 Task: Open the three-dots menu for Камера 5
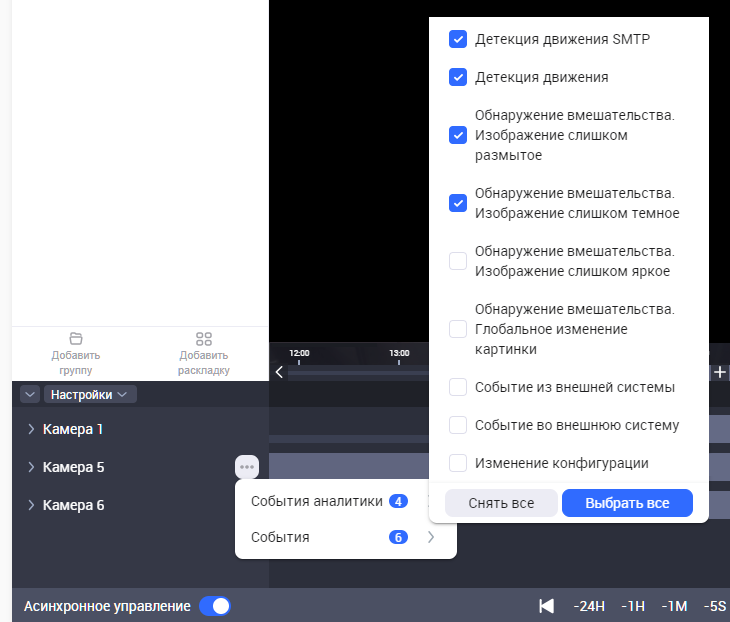tap(247, 467)
